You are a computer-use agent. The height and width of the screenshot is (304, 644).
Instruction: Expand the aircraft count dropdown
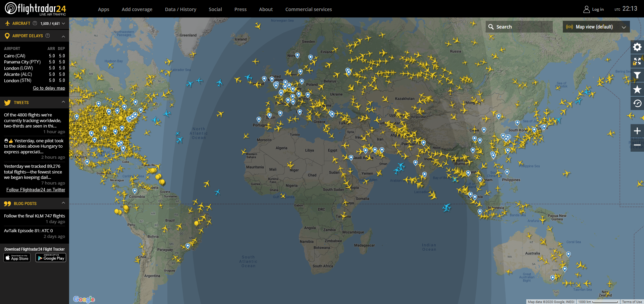(63, 23)
